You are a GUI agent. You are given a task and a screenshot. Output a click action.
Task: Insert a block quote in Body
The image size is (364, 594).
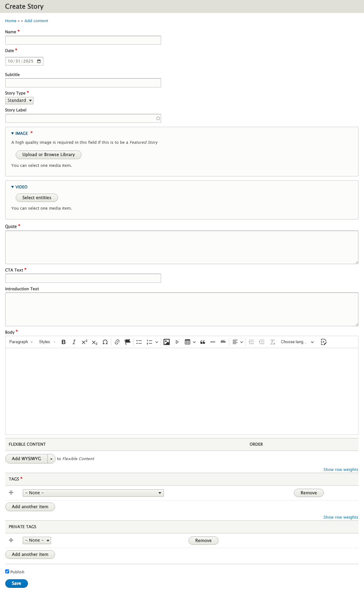click(203, 342)
